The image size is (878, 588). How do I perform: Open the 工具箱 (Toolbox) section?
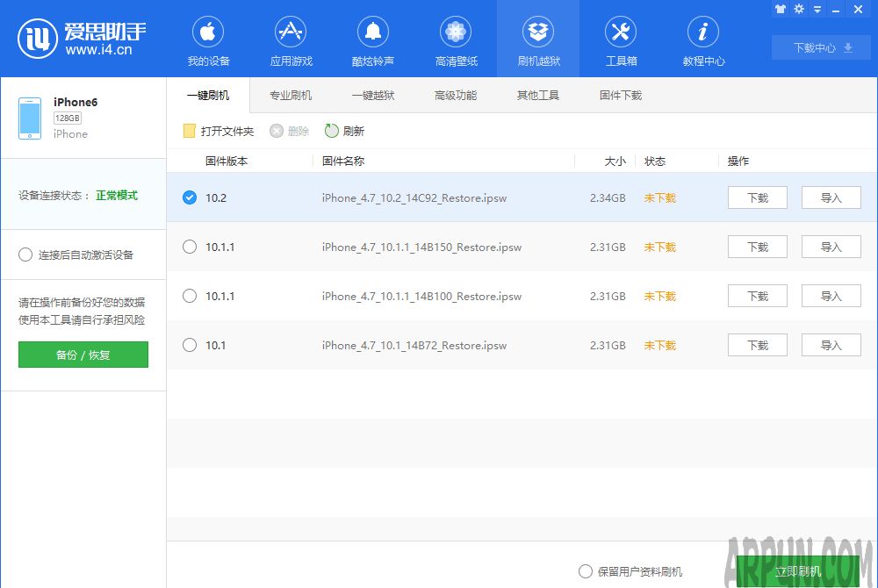[621, 39]
